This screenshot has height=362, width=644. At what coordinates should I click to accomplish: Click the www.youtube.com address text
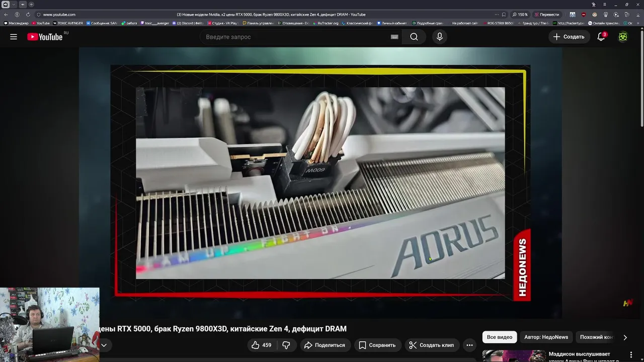(59, 15)
